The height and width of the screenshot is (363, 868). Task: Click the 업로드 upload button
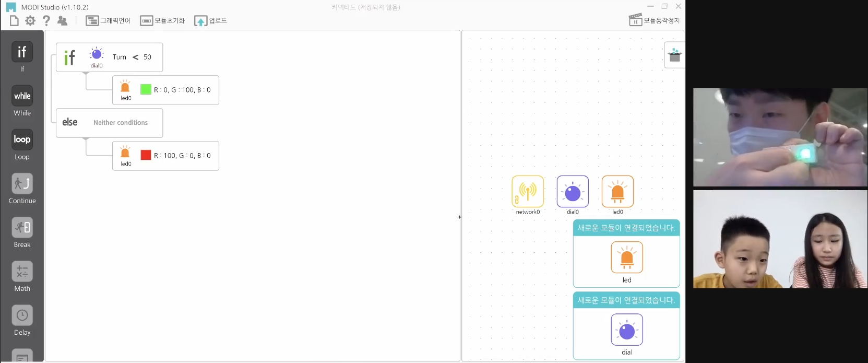pyautogui.click(x=211, y=21)
